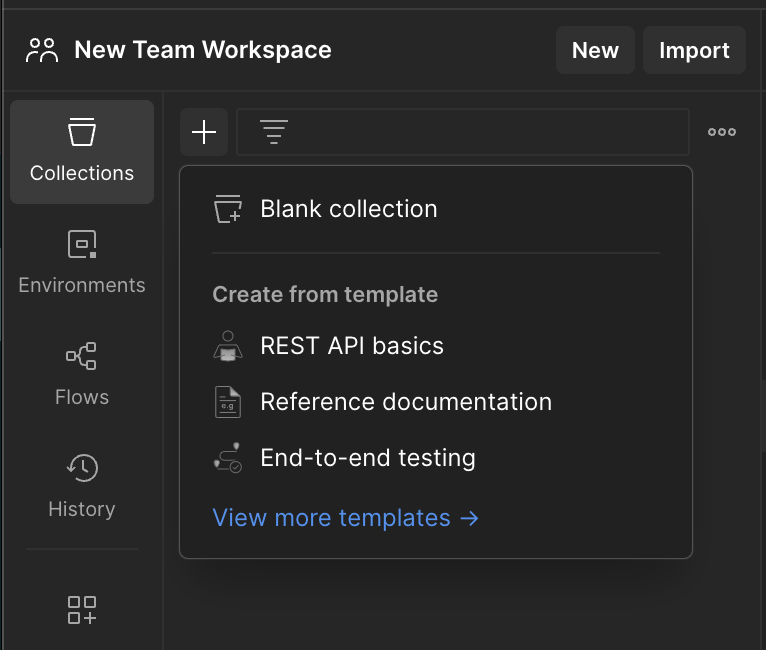Viewport: 766px width, 650px height.
Task: Click the New button
Action: click(595, 50)
